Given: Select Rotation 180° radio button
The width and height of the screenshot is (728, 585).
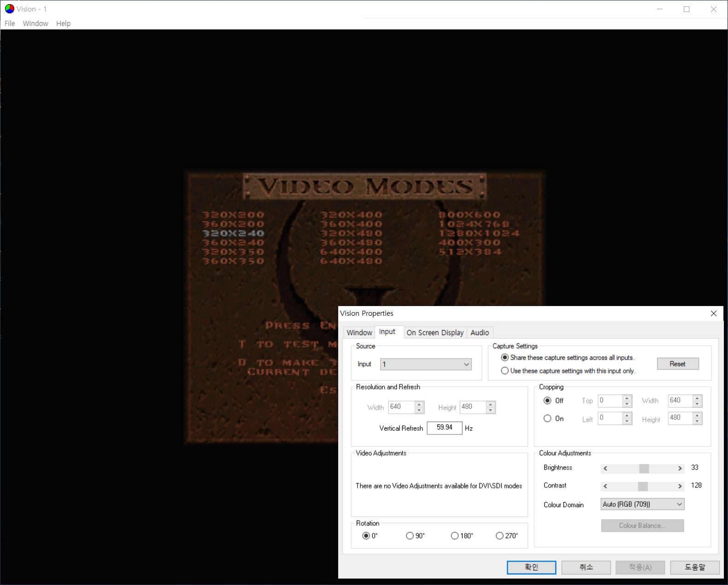Looking at the screenshot, I should 455,536.
